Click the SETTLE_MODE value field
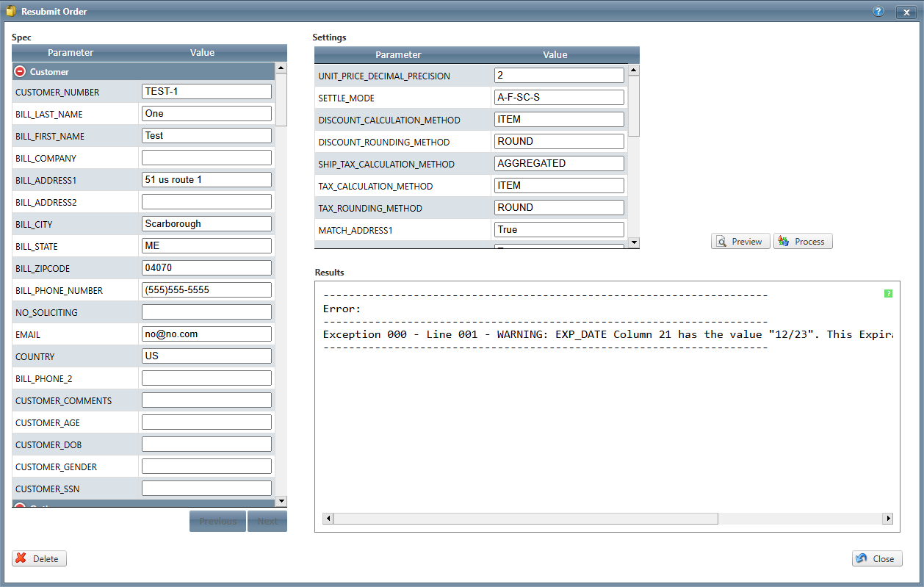The height and width of the screenshot is (587, 924). click(559, 97)
